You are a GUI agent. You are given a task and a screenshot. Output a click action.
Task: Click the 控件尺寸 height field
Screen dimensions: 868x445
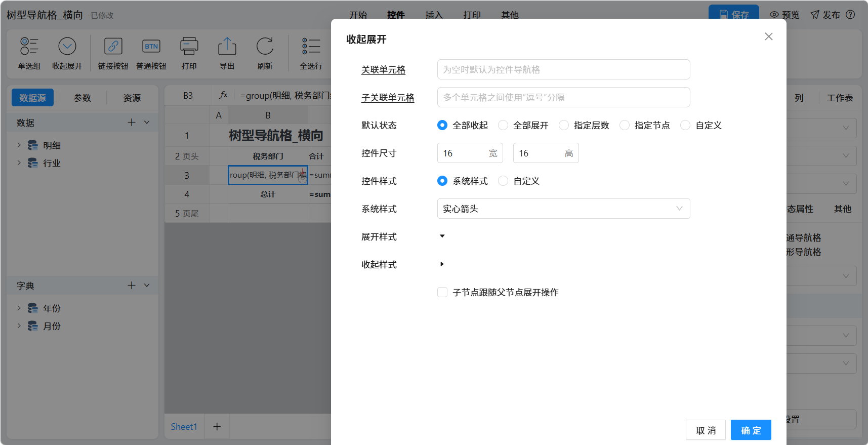pyautogui.click(x=546, y=153)
